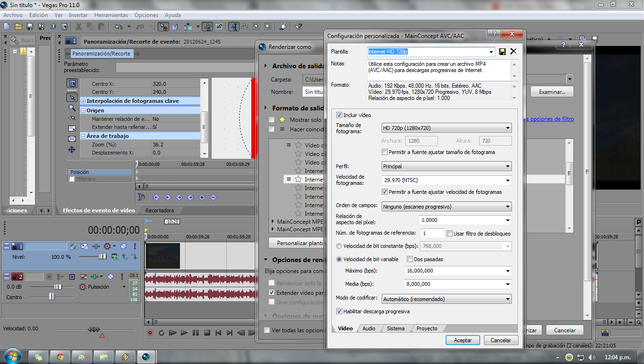Arm audio track 2 for recording
Viewport: 644px width, 364px height.
tap(48, 276)
